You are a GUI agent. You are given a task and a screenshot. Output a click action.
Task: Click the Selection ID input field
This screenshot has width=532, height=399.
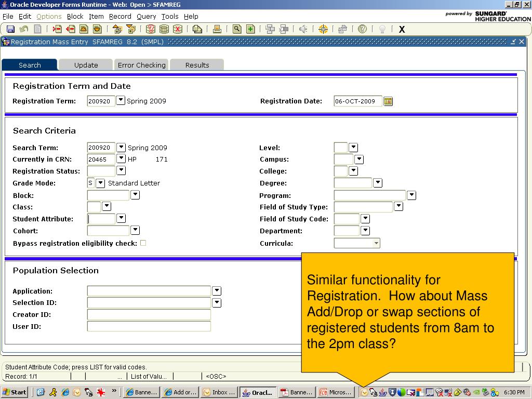click(x=149, y=303)
